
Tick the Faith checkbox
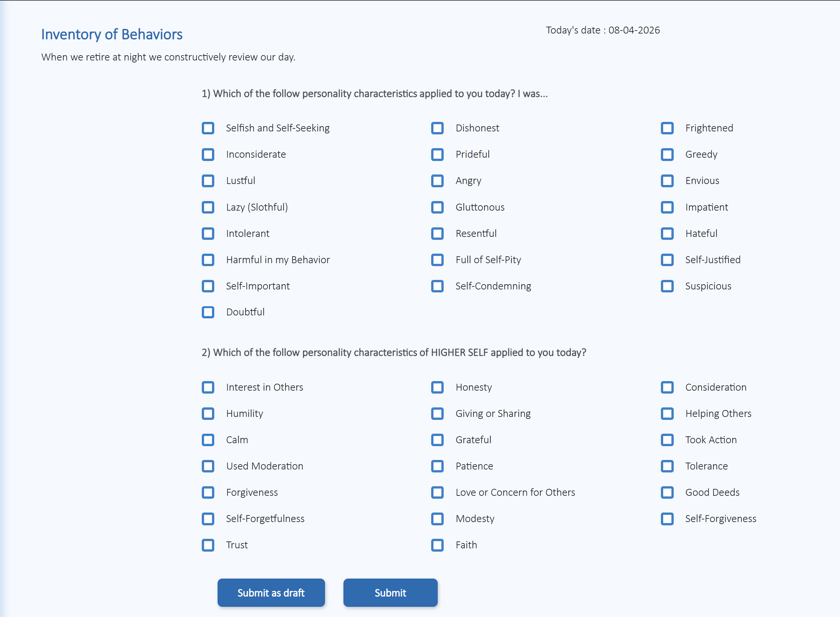[x=437, y=545]
